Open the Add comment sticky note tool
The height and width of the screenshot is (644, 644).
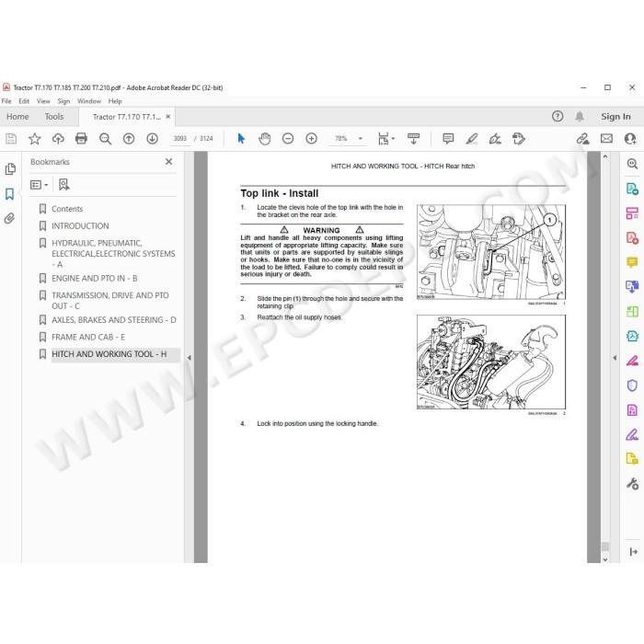click(448, 139)
